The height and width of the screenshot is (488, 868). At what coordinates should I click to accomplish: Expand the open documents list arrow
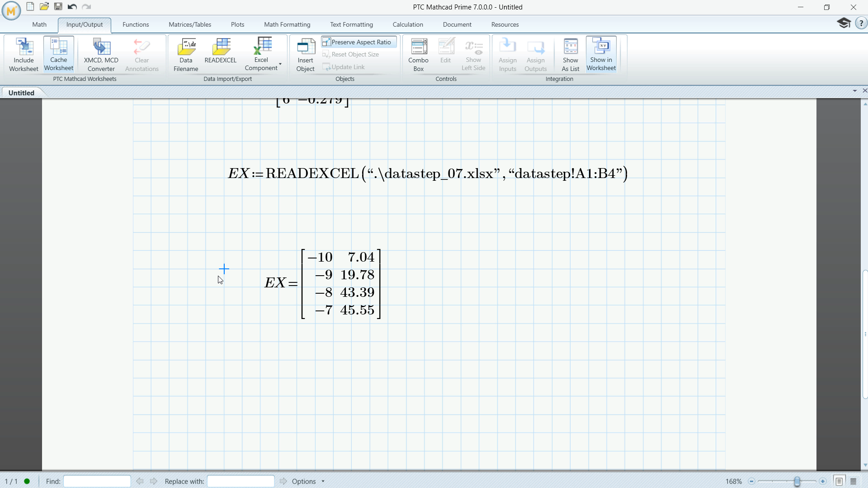(x=855, y=91)
